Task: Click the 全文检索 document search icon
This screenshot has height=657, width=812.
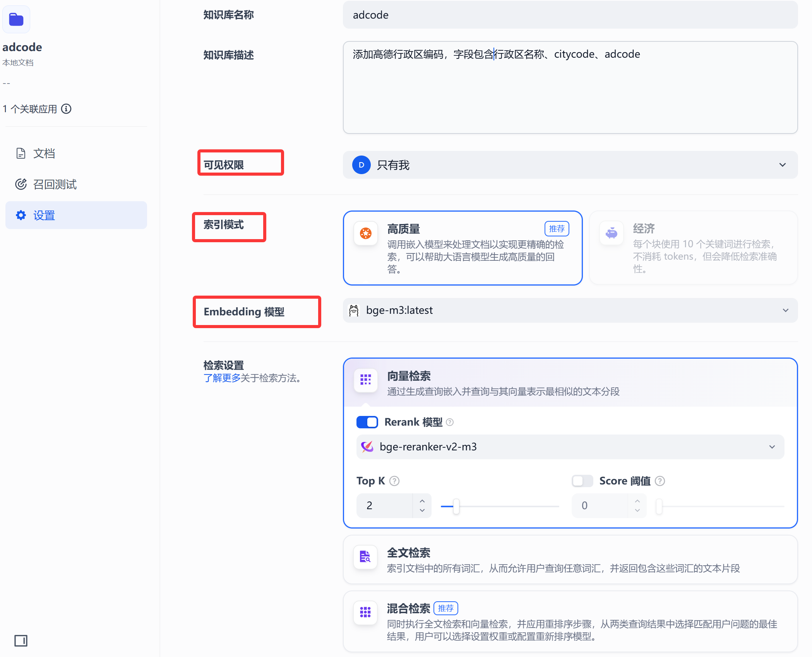Action: pos(365,557)
